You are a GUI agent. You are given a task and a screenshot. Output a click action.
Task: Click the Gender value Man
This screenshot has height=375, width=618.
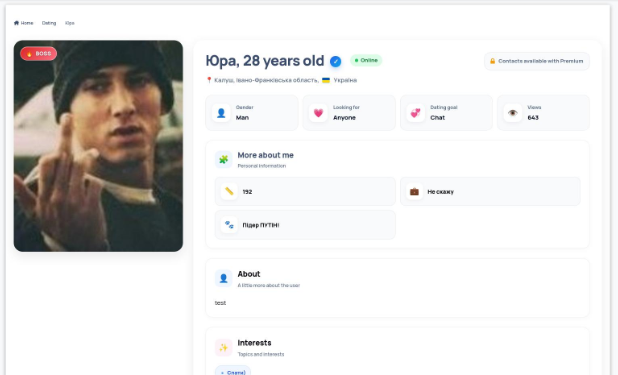tap(242, 118)
